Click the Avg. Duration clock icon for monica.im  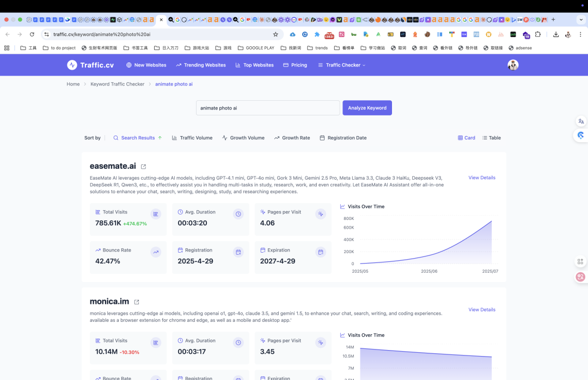click(238, 342)
